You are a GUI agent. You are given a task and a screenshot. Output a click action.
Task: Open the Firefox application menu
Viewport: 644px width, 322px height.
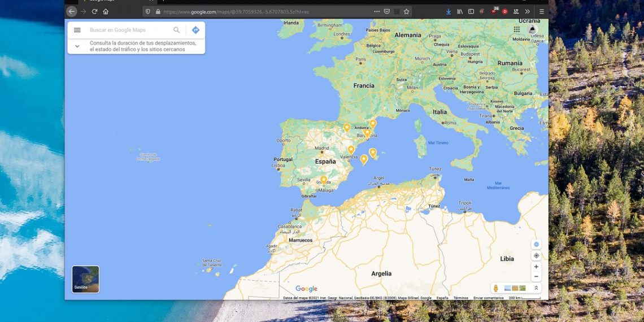pyautogui.click(x=542, y=11)
